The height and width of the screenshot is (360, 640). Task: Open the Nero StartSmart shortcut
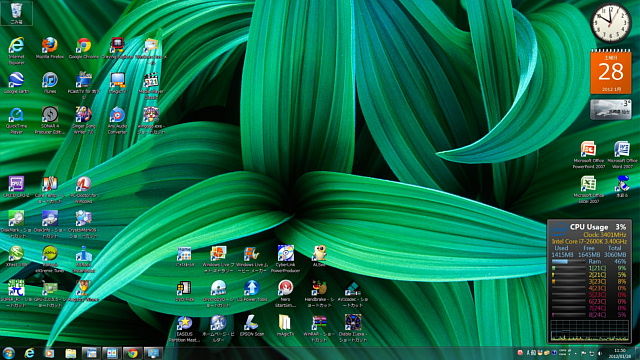tap(285, 293)
